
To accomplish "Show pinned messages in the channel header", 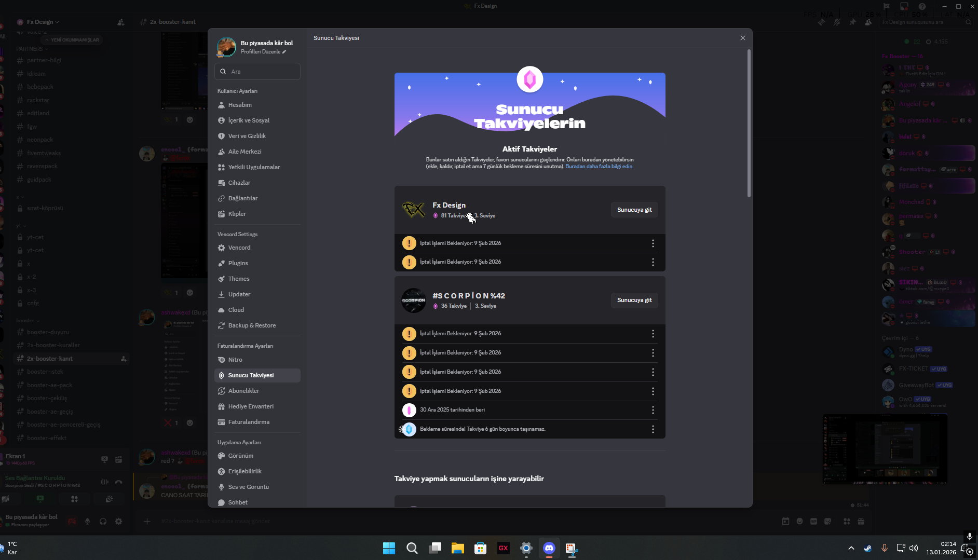I will pyautogui.click(x=852, y=22).
